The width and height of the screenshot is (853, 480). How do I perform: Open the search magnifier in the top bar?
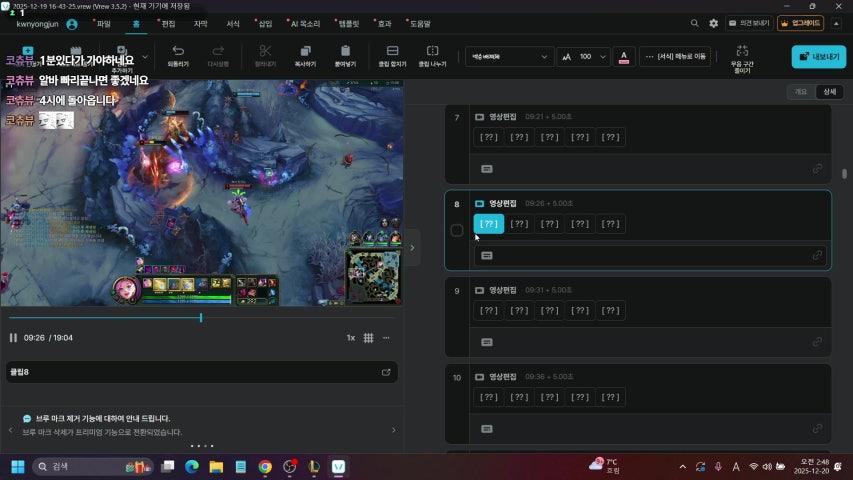pyautogui.click(x=695, y=23)
